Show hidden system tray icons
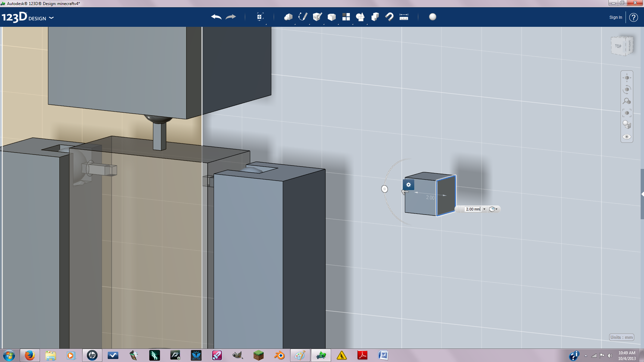 pyautogui.click(x=586, y=356)
